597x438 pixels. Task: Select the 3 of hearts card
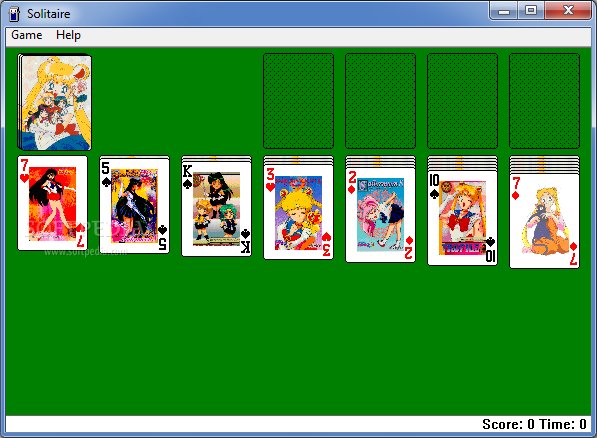pos(298,211)
